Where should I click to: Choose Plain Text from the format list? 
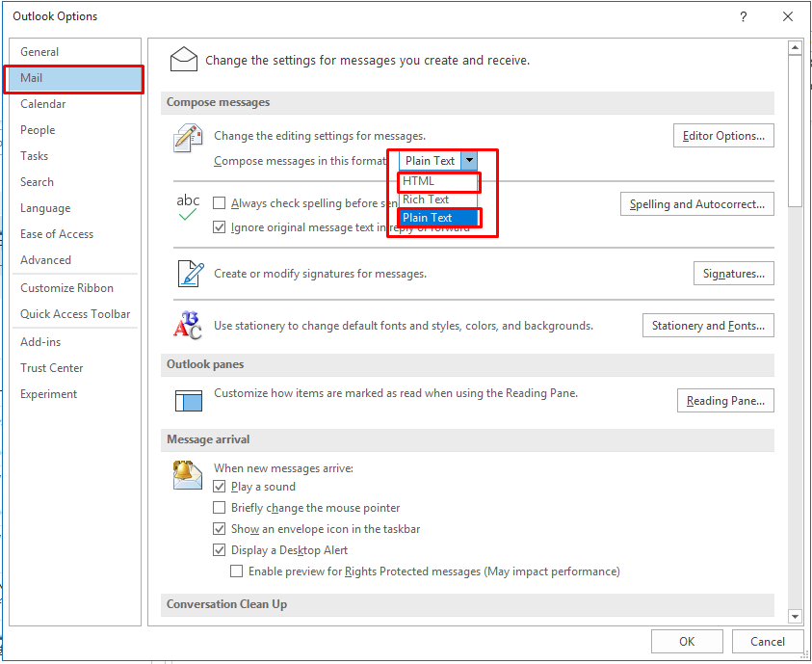coord(438,218)
